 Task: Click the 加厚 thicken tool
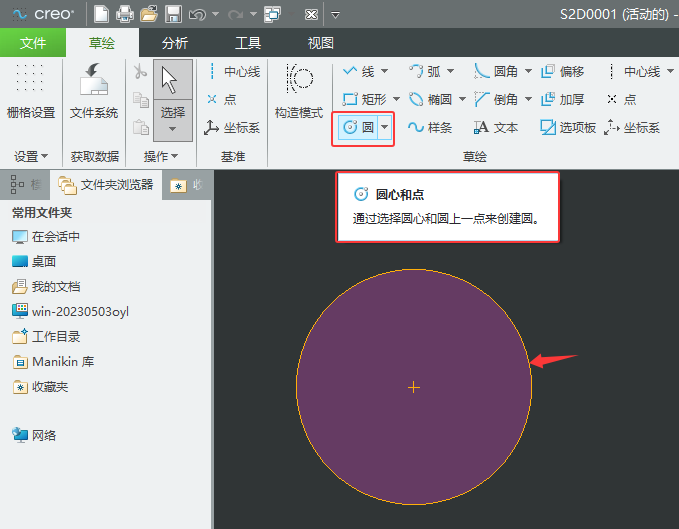click(563, 100)
